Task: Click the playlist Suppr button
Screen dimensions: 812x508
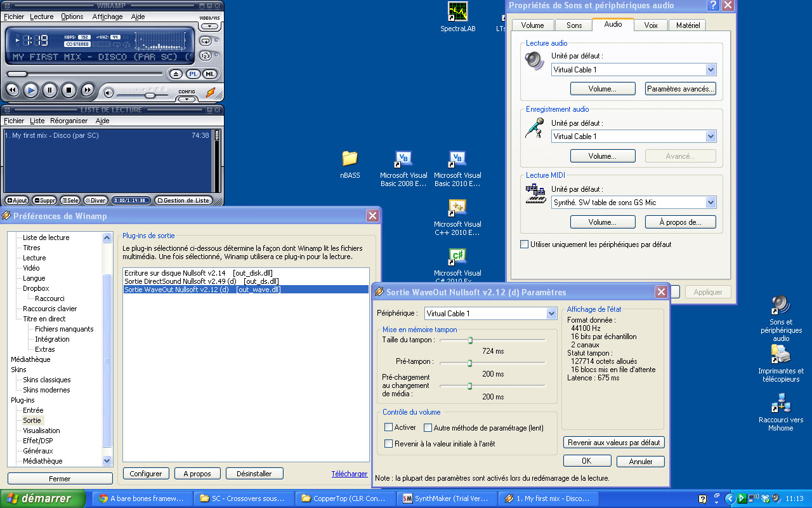Action: click(x=45, y=200)
